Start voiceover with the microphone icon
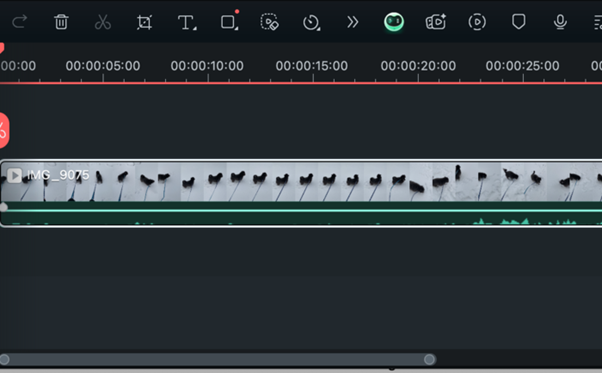Viewport: 602px width, 373px height. pyautogui.click(x=560, y=22)
